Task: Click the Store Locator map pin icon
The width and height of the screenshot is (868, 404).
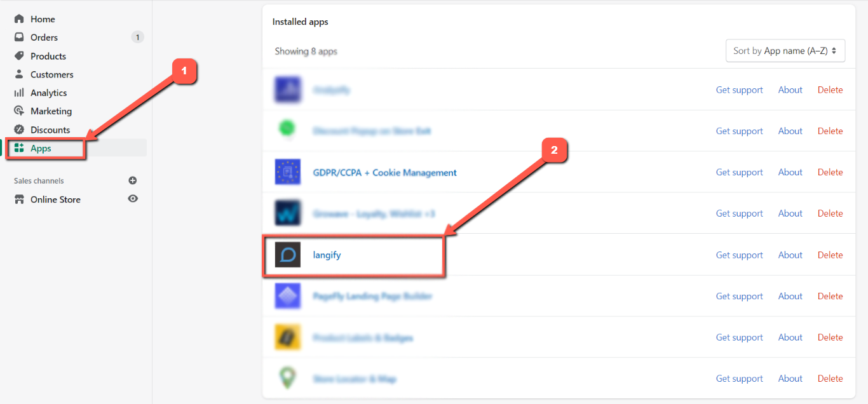Action: (288, 378)
